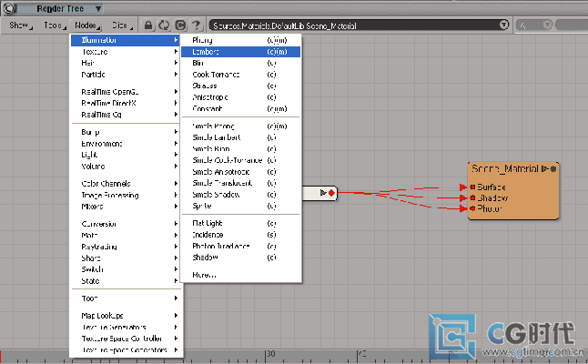This screenshot has height=364, width=588.
Task: Click More... in Illumination submenu
Action: tap(240, 275)
